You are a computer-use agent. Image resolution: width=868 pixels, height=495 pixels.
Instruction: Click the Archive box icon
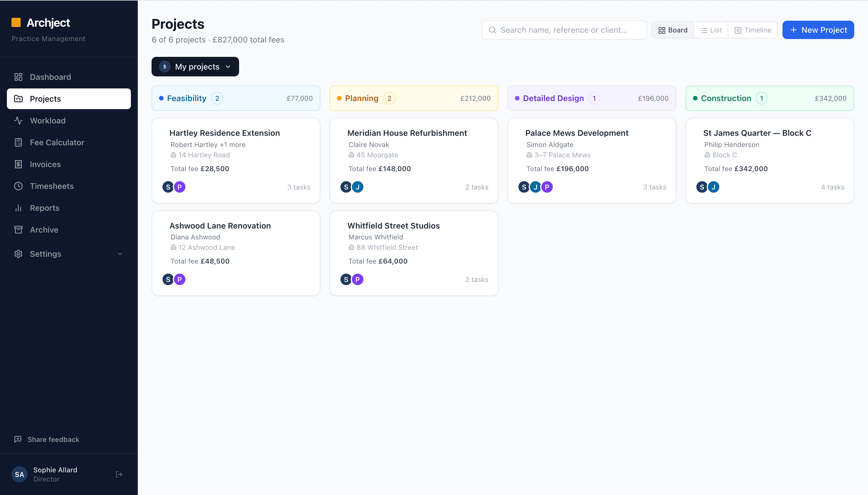pos(18,229)
